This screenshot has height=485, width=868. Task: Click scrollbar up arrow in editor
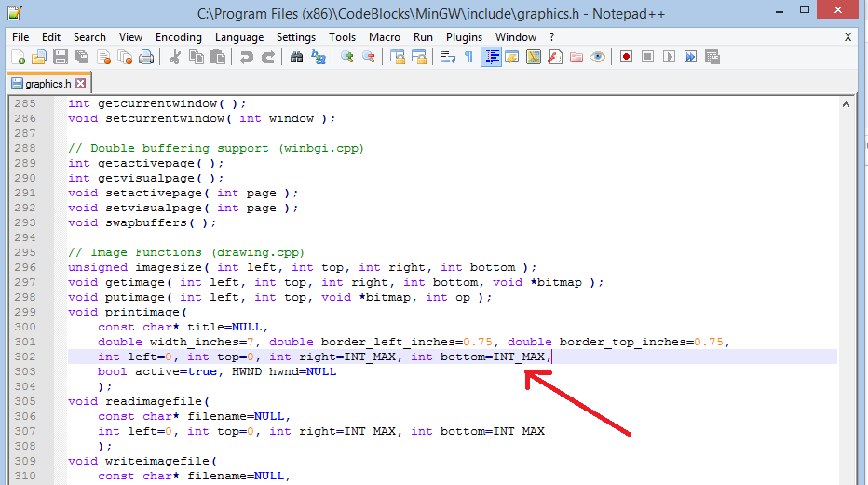(x=846, y=104)
